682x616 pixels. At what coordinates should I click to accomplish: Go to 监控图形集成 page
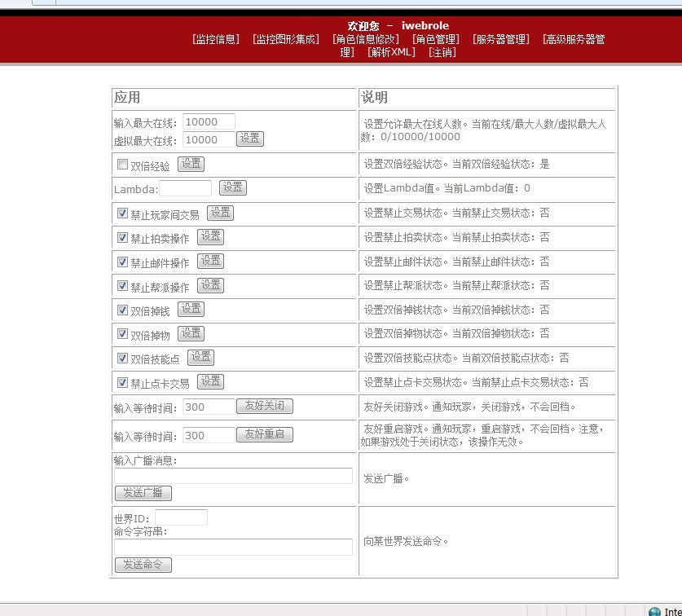(x=286, y=39)
